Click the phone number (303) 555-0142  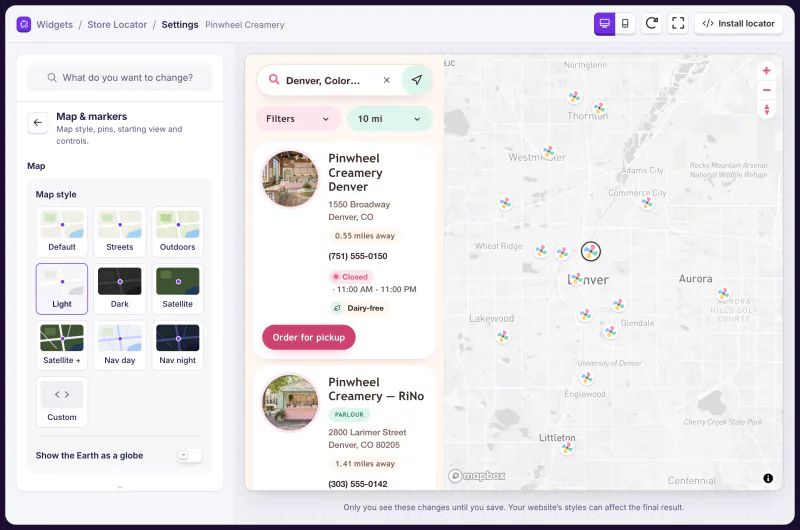[x=358, y=484]
